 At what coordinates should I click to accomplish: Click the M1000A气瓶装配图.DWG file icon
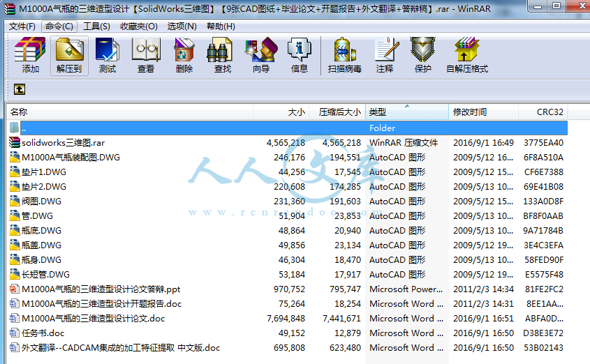(x=15, y=157)
